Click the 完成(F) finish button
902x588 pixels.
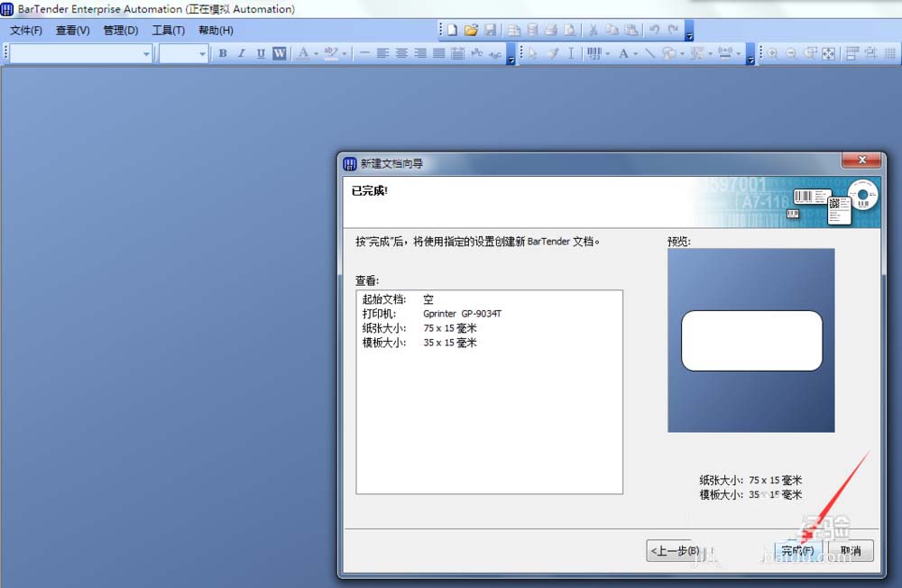[x=798, y=551]
